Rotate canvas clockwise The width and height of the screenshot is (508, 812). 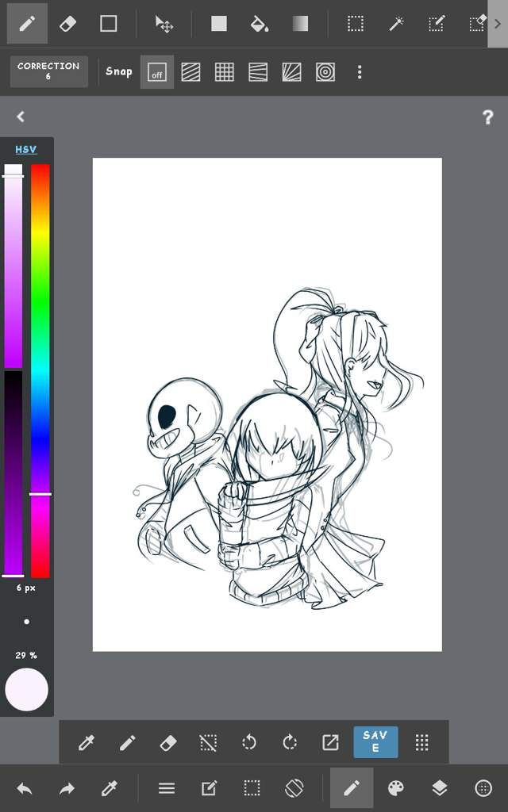tap(290, 742)
